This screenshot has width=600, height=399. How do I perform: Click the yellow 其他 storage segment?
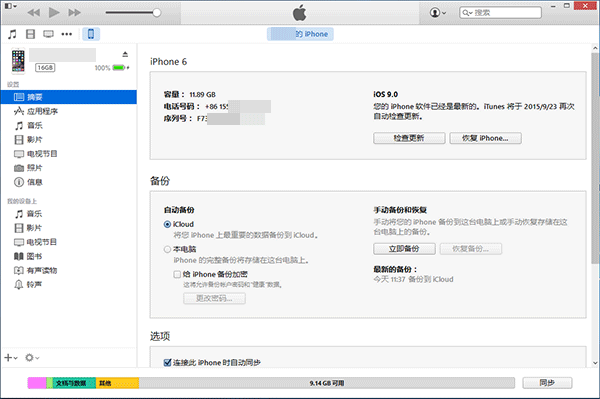tap(117, 383)
